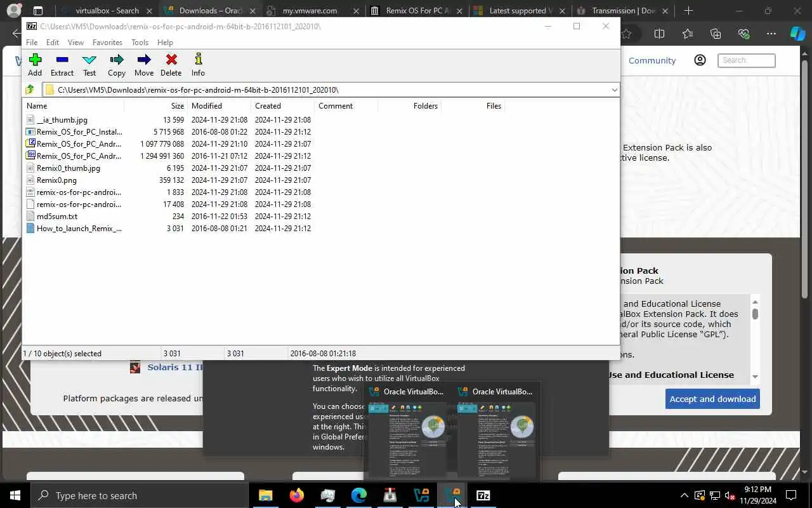Open the notification center icon
The image size is (812, 508).
click(791, 495)
